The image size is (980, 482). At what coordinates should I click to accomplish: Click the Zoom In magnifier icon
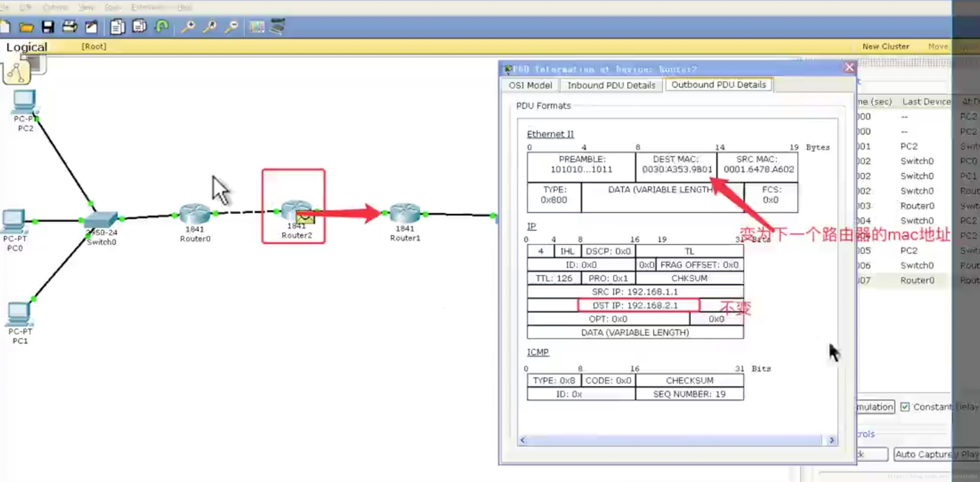click(x=188, y=27)
